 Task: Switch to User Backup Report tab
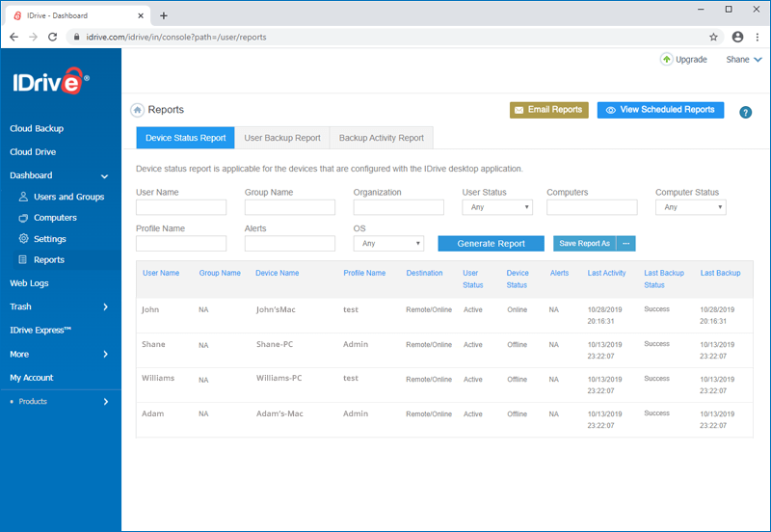pyautogui.click(x=282, y=138)
